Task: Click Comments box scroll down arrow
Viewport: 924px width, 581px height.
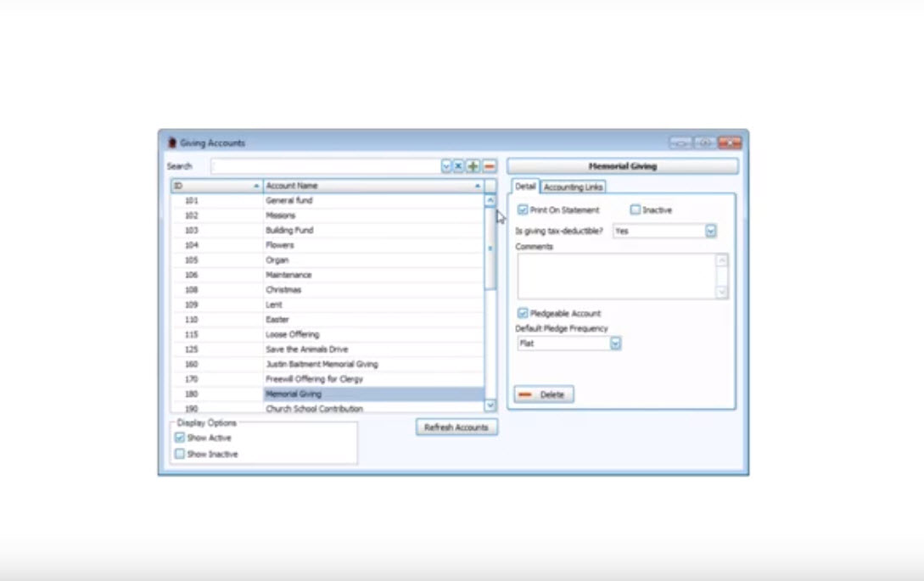Action: tap(721, 292)
